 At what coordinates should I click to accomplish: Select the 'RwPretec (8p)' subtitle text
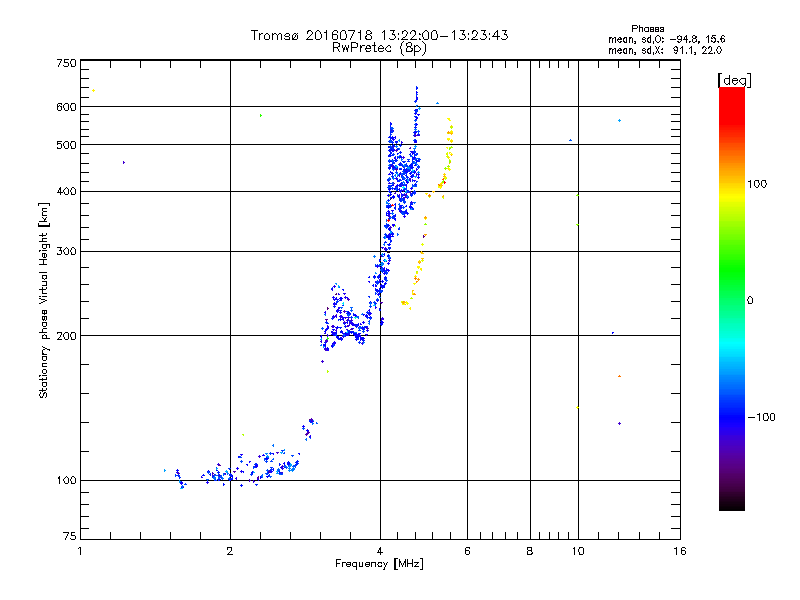[379, 48]
